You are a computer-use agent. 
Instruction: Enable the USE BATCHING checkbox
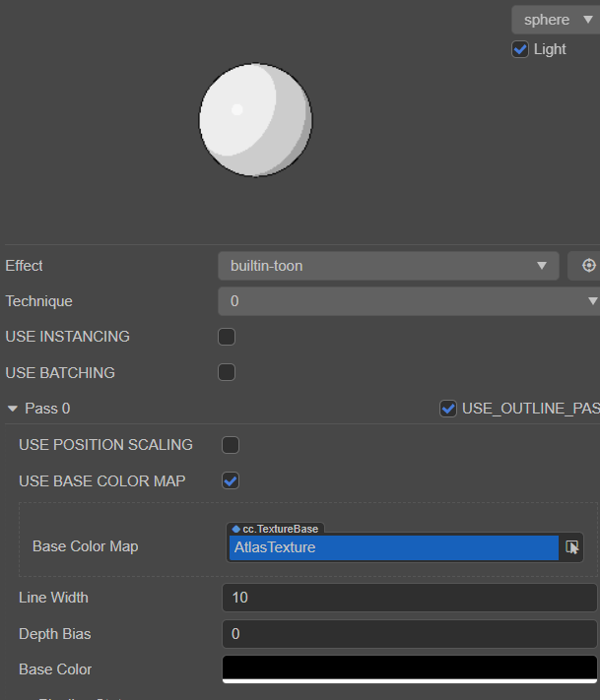pyautogui.click(x=227, y=372)
